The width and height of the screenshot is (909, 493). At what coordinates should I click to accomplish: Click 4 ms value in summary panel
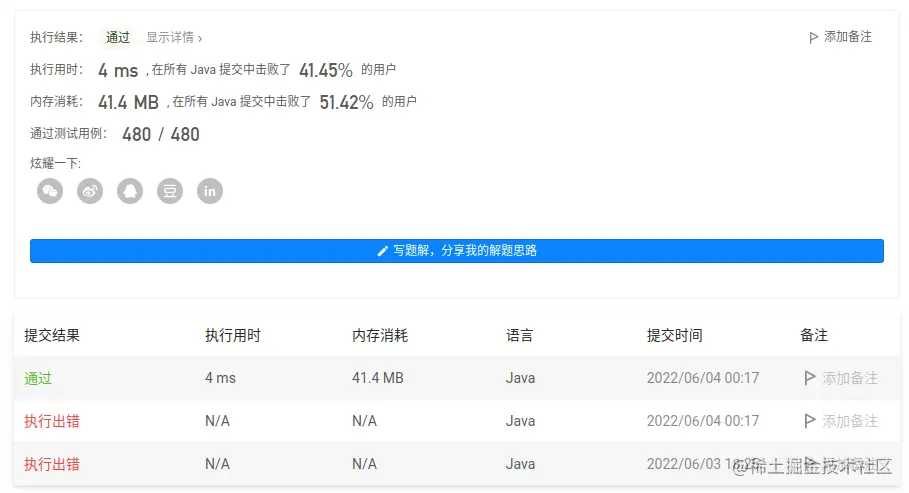(118, 71)
